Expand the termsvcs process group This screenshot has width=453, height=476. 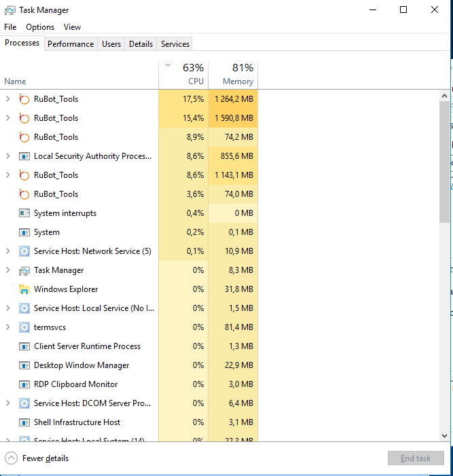[8, 327]
